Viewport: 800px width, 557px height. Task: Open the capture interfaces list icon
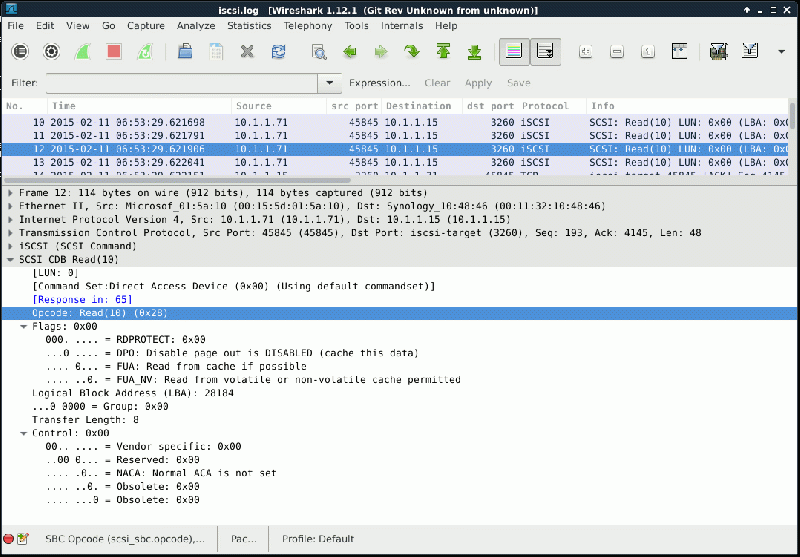pos(20,52)
